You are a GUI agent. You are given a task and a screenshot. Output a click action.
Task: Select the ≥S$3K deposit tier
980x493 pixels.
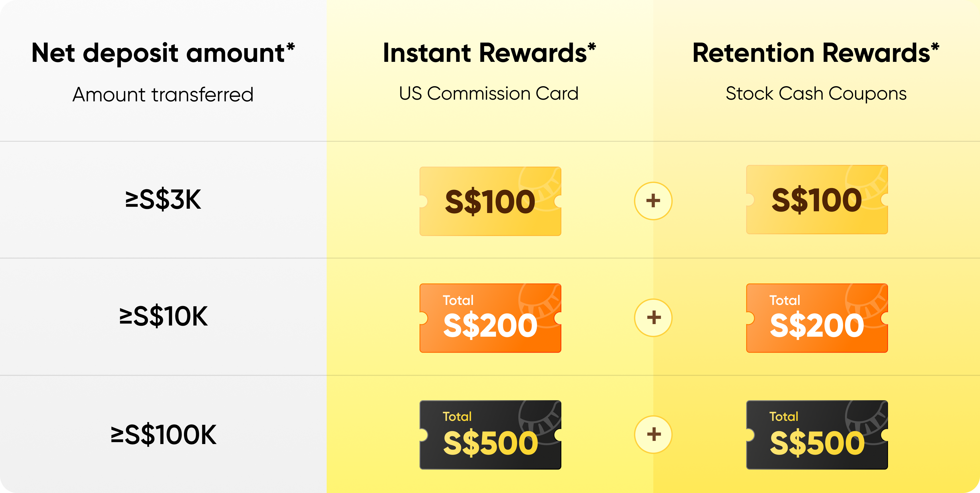pos(163,200)
